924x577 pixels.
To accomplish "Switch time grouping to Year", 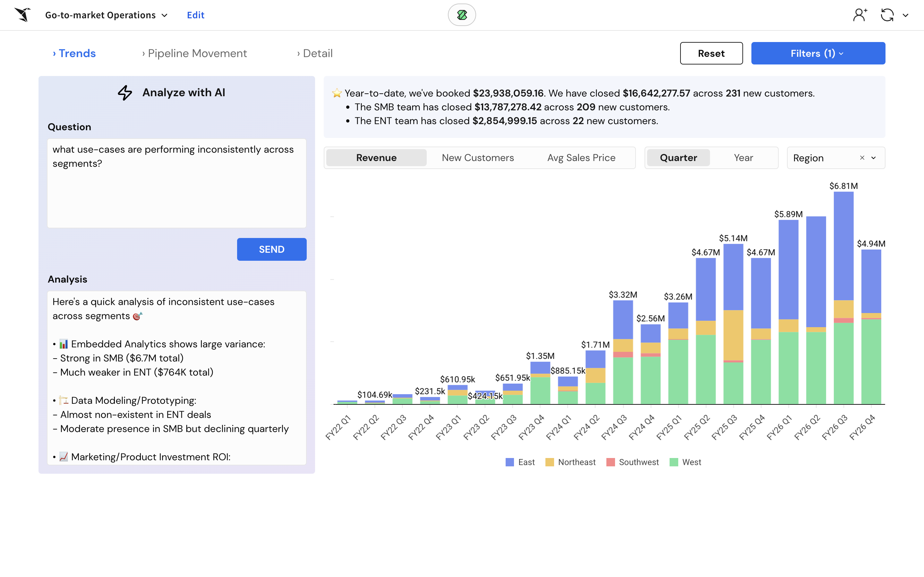I will [743, 157].
